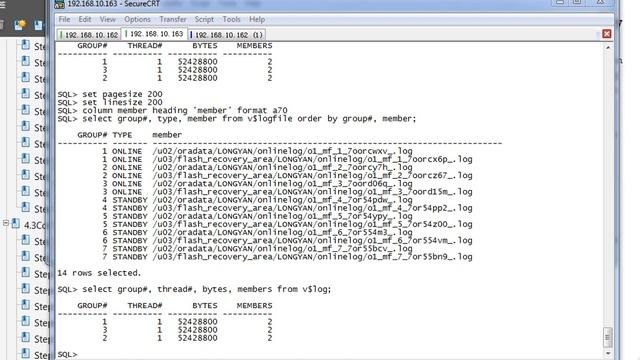Click the o1_mf_4_7or54pdw_.log path

[x=282, y=200]
